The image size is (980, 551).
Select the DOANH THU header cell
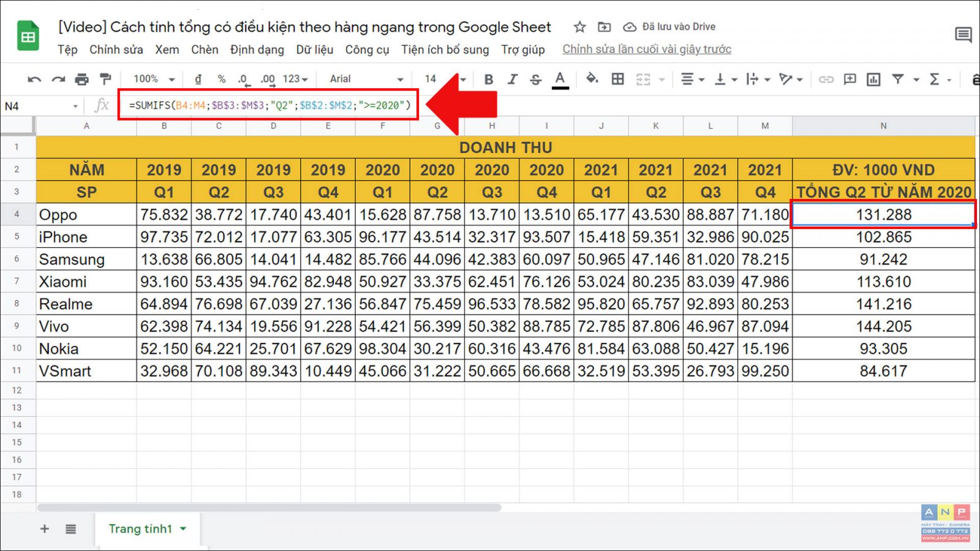[x=505, y=148]
